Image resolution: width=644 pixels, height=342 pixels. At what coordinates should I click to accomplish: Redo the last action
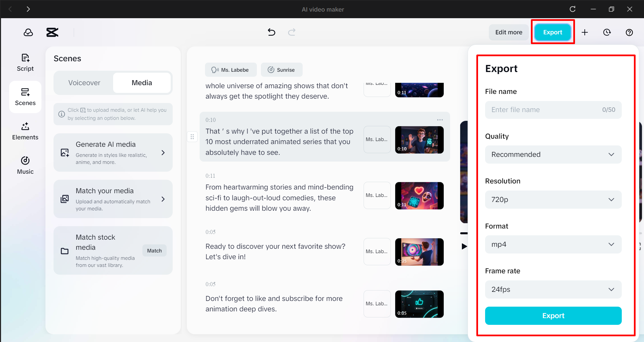tap(292, 32)
